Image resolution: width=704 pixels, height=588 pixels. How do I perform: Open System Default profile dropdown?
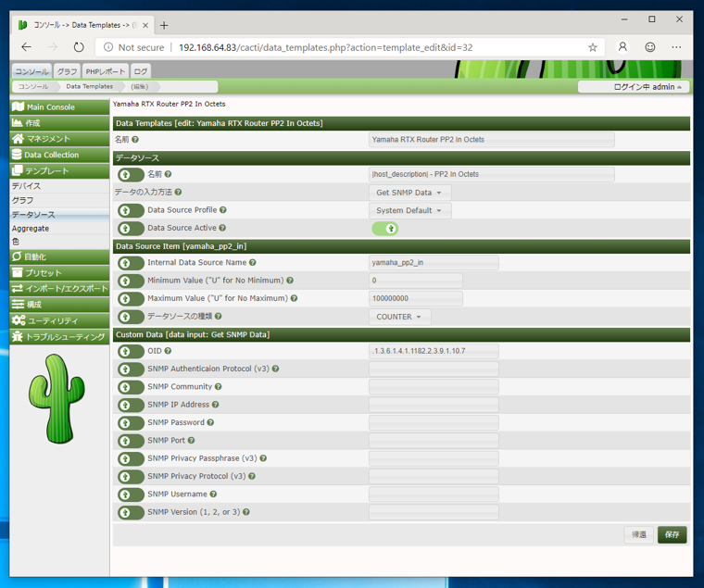point(410,210)
